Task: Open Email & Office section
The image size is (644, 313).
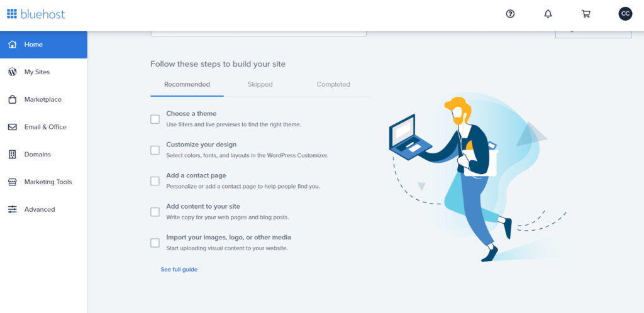Action: point(43,127)
